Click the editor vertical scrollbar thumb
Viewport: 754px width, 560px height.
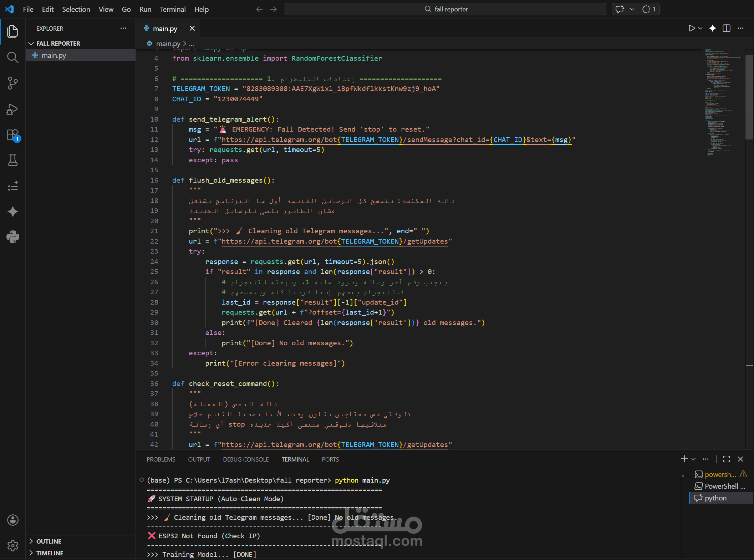749,96
